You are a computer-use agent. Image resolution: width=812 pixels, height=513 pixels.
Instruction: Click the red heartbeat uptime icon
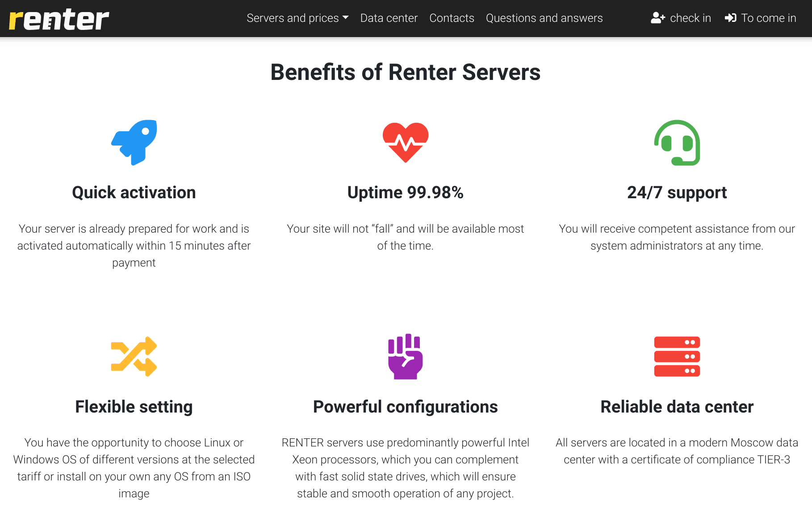click(x=406, y=142)
